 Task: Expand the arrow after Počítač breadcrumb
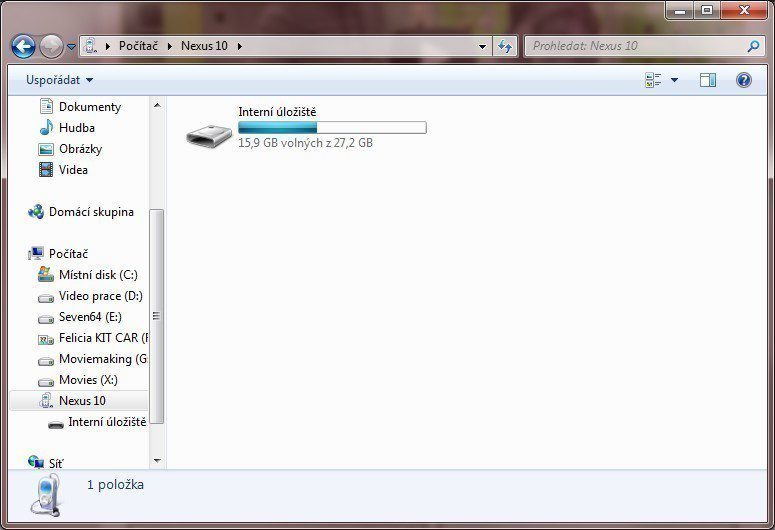coord(170,46)
